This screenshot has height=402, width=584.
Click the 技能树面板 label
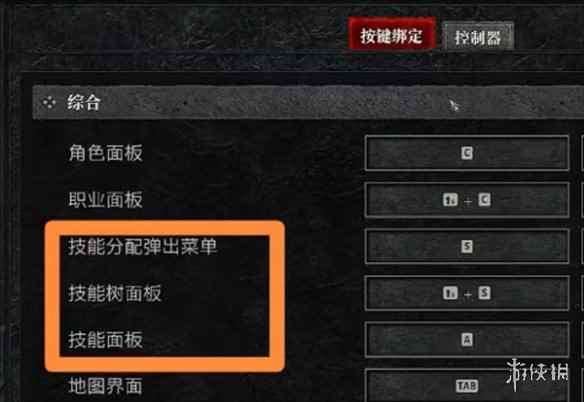click(x=115, y=293)
